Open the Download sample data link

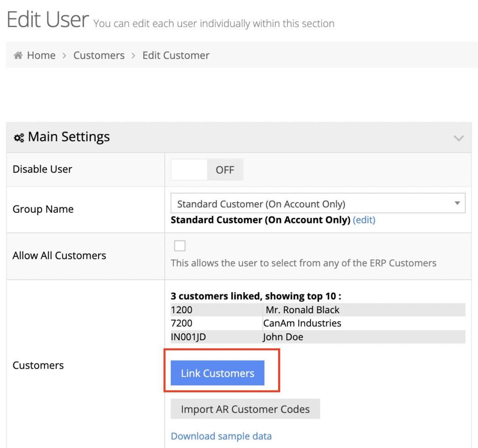221,436
